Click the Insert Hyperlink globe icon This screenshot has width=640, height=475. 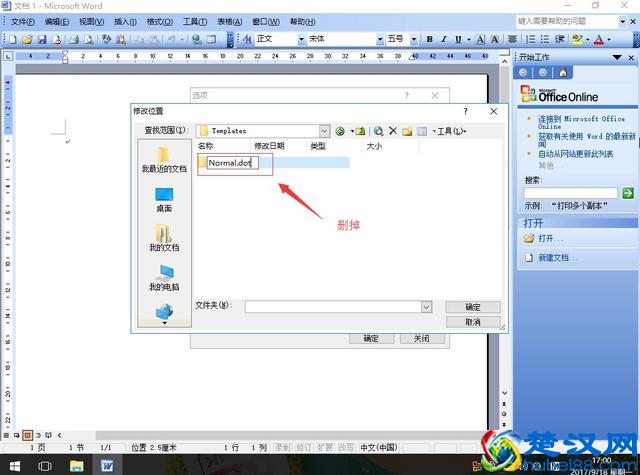197,39
